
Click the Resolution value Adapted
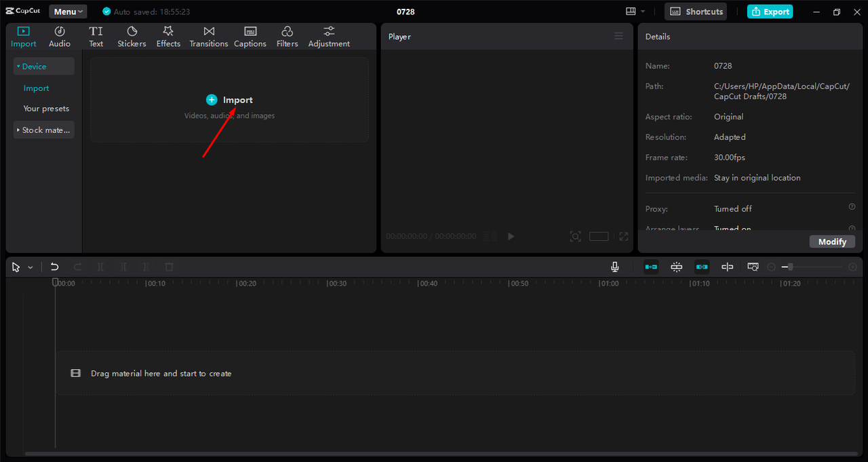pos(730,137)
